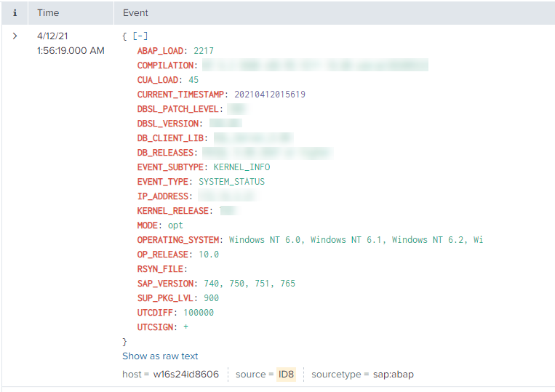Image resolution: width=555 pixels, height=392 pixels.
Task: Click the event timestamp 4/12/21
Action: click(x=53, y=36)
